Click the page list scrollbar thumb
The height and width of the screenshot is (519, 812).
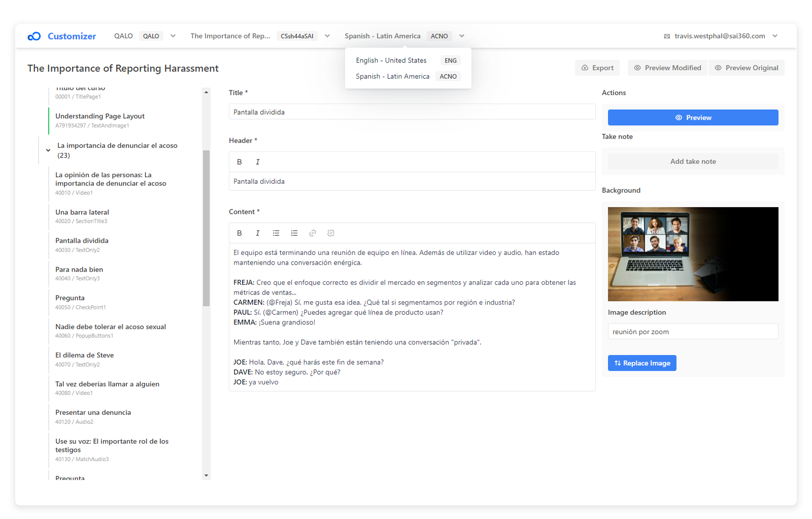pos(206,228)
